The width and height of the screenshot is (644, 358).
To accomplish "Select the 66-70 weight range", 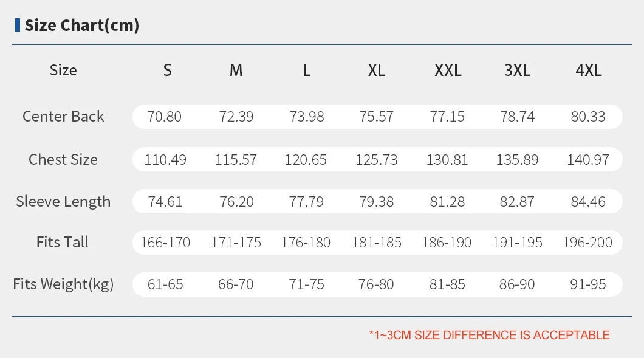I will tap(236, 284).
